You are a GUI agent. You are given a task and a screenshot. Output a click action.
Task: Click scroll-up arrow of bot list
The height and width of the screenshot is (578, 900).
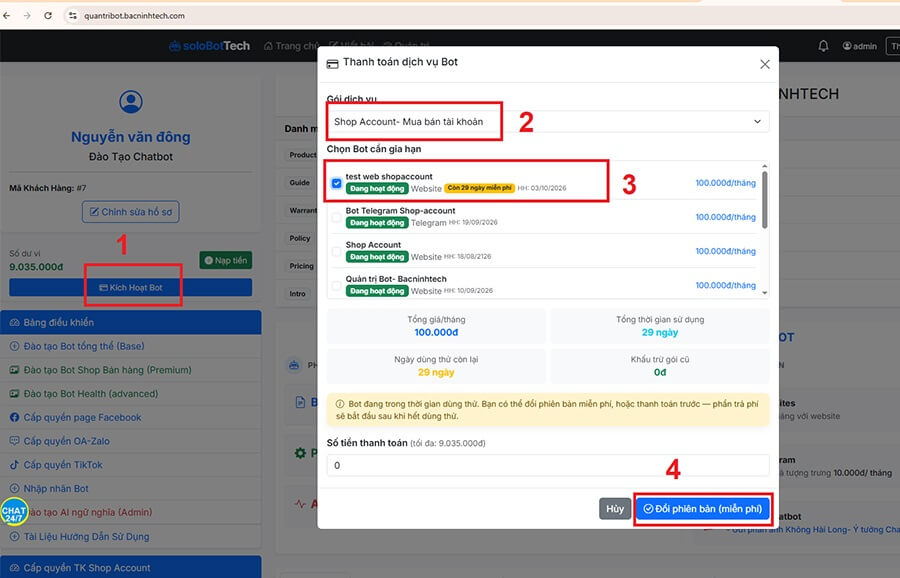pyautogui.click(x=764, y=166)
